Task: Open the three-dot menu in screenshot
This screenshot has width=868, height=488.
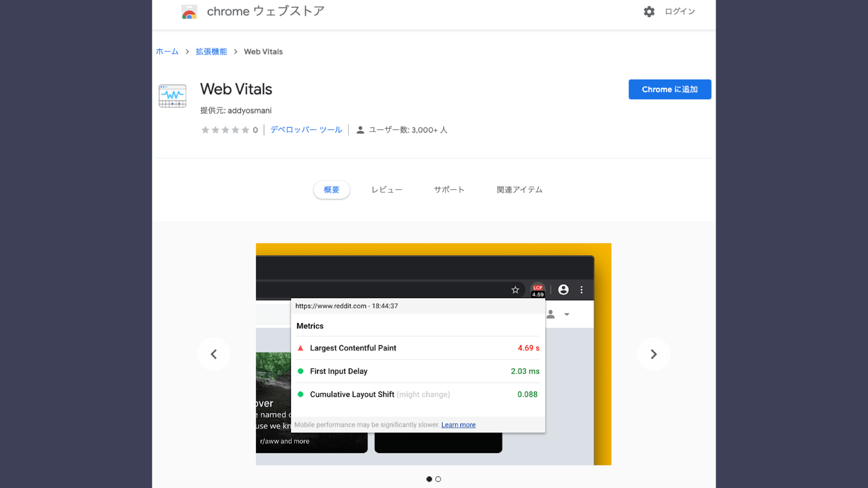Action: 581,290
